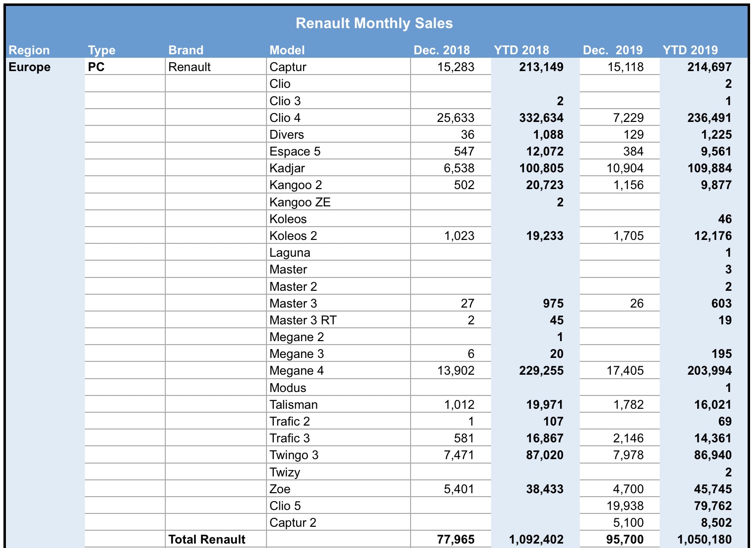
Task: Click Clio 4 Dec. 2018 value 25,633
Action: click(455, 117)
